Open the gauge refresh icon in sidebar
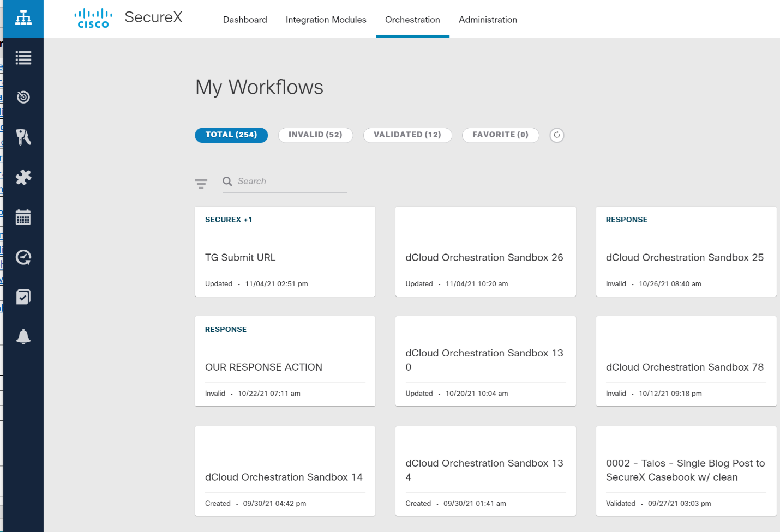The width and height of the screenshot is (780, 532). click(23, 257)
